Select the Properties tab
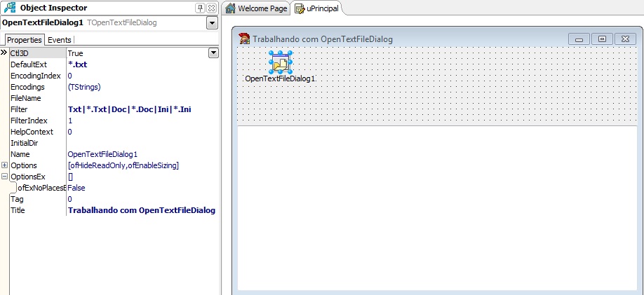This screenshot has height=295, width=644. (x=25, y=40)
